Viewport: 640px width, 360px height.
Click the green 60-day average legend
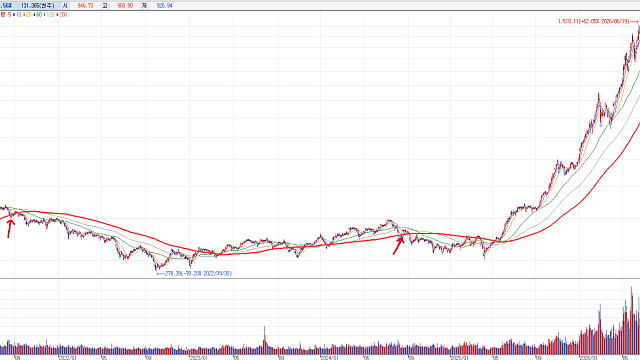point(38,15)
